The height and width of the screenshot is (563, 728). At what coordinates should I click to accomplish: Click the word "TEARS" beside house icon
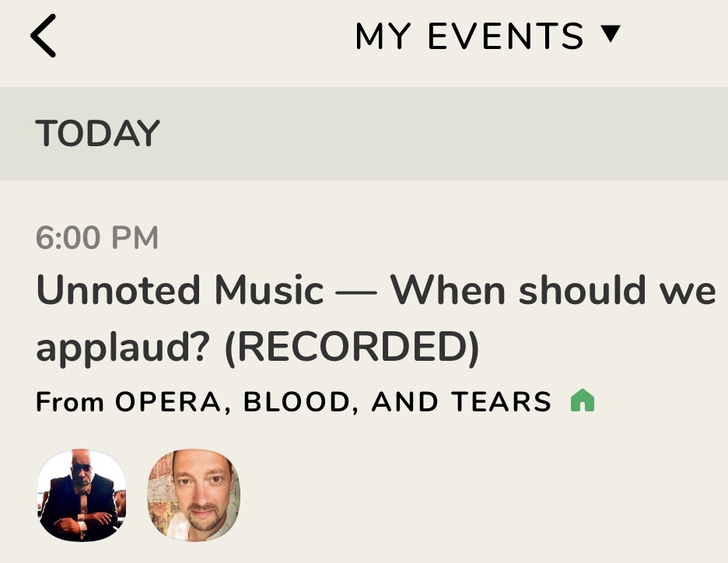coord(500,402)
